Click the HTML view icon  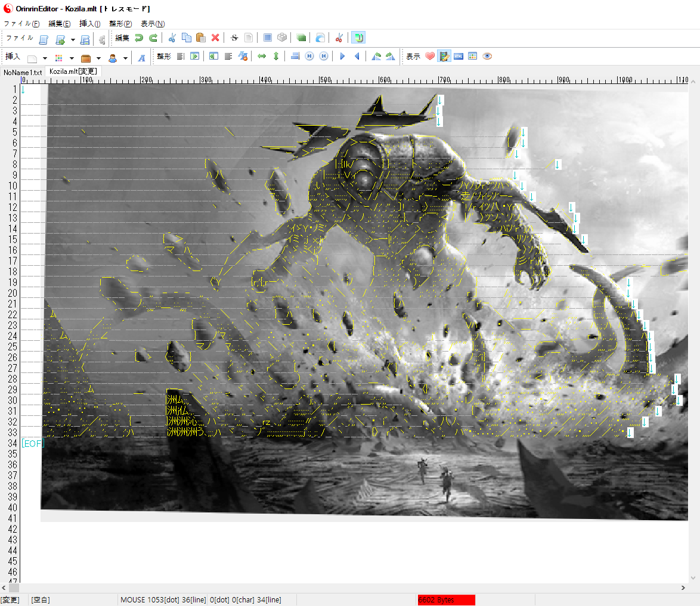tap(459, 57)
